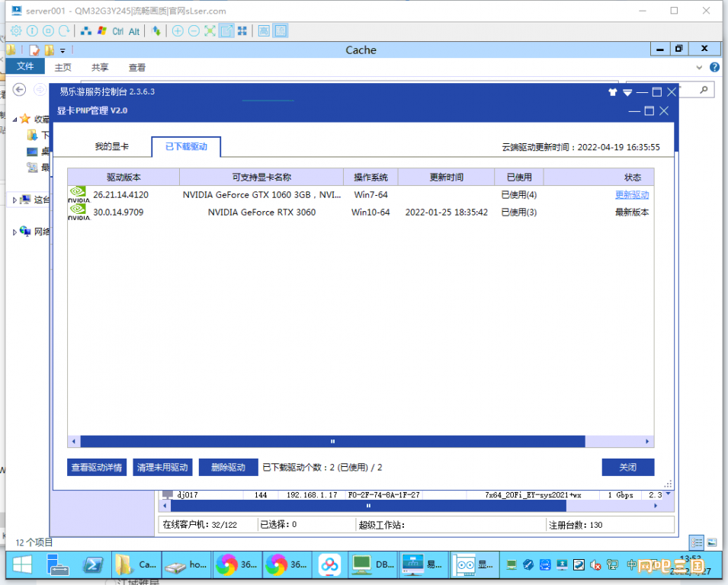The width and height of the screenshot is (728, 585).
Task: Launch PowerShell from taskbar
Action: tap(93, 564)
